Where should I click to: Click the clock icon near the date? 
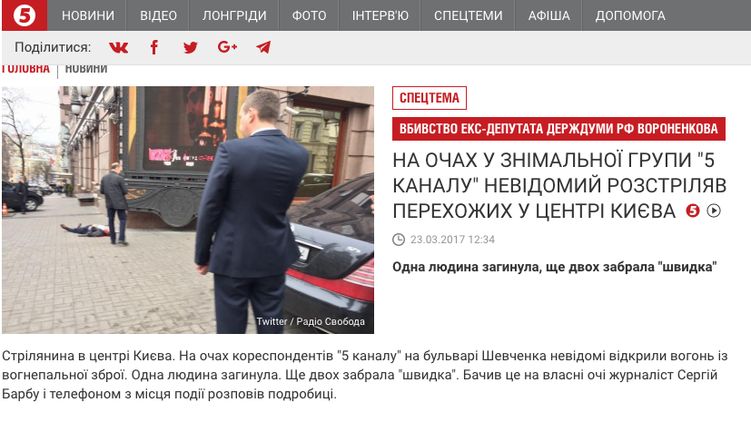click(398, 240)
